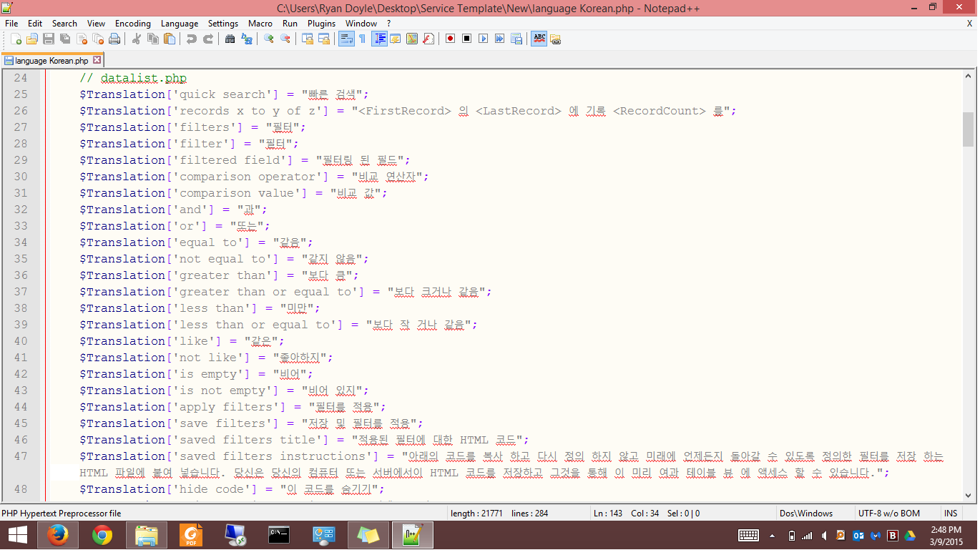
Task: Create a new file with toolbar New icon
Action: click(x=16, y=39)
